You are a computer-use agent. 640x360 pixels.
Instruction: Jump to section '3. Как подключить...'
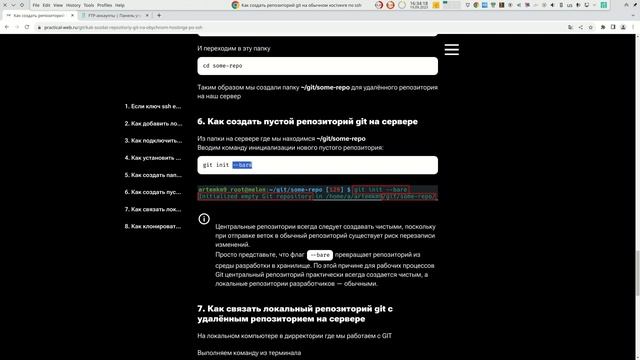(x=153, y=140)
